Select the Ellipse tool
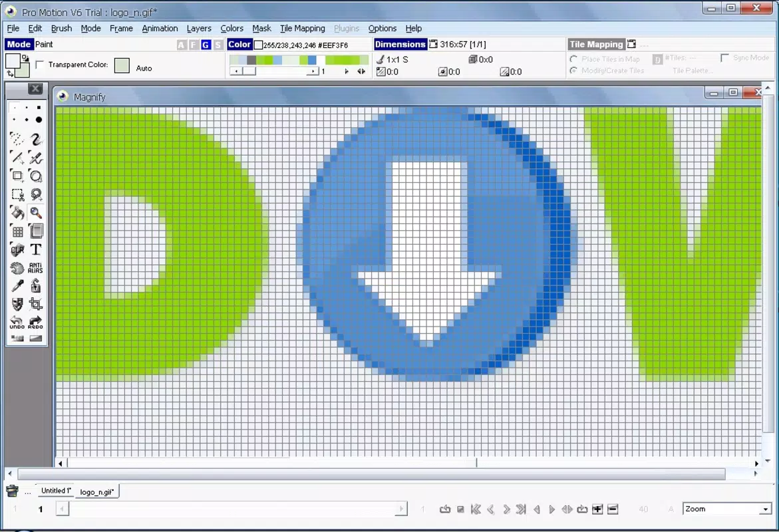Image resolution: width=779 pixels, height=532 pixels. tap(36, 176)
